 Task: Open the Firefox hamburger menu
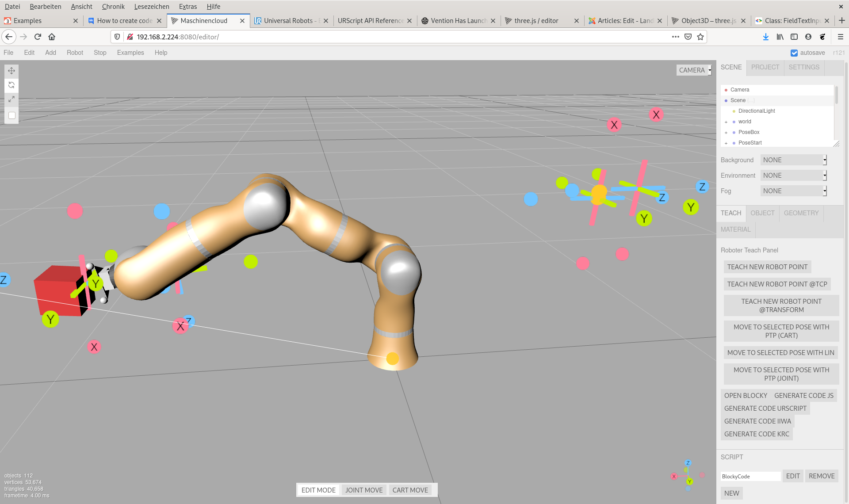click(840, 37)
